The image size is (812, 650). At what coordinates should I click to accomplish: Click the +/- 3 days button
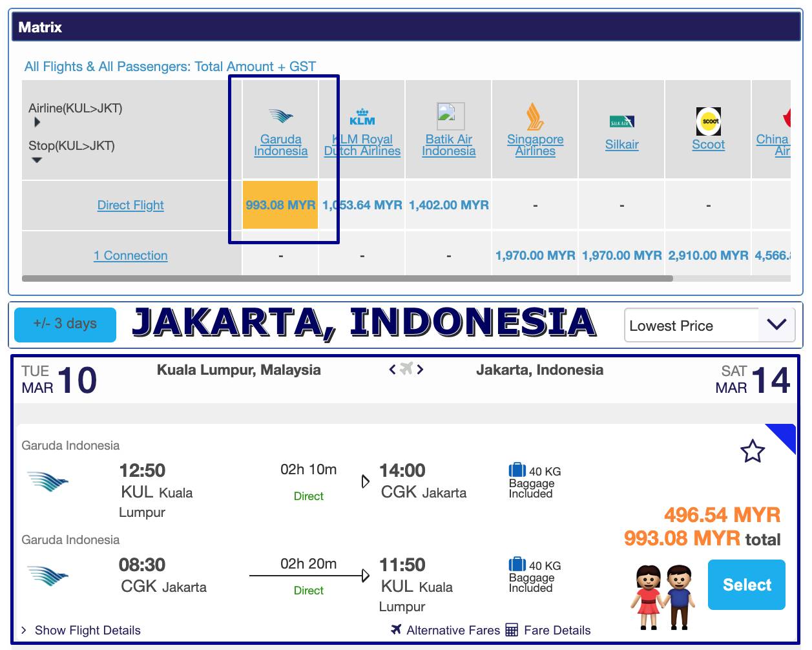[x=65, y=324]
